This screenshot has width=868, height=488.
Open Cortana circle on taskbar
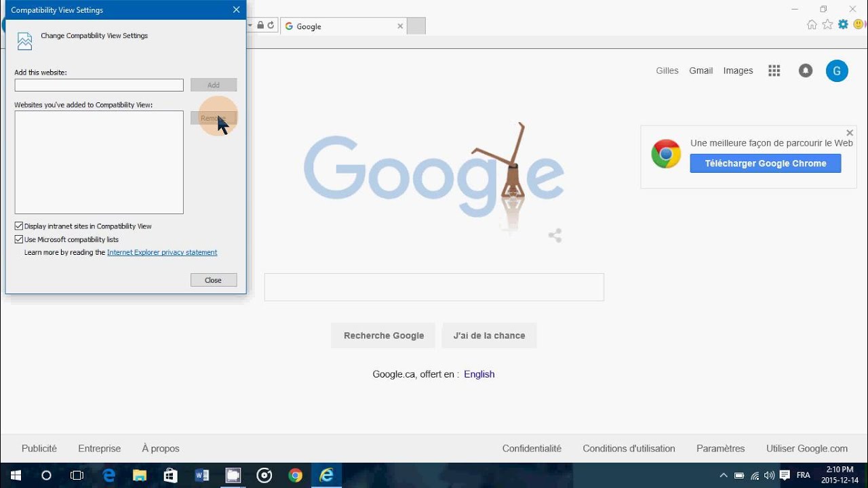pos(46,476)
